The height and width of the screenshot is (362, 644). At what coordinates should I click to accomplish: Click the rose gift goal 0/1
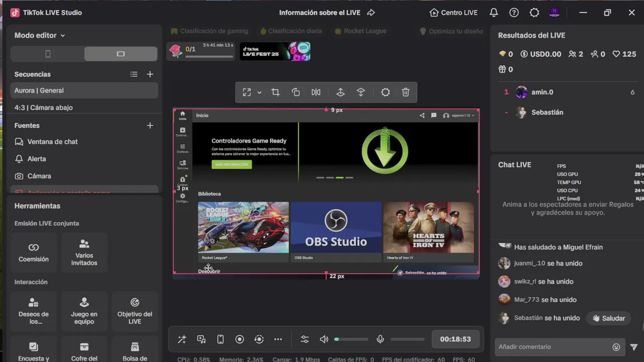coord(201,51)
